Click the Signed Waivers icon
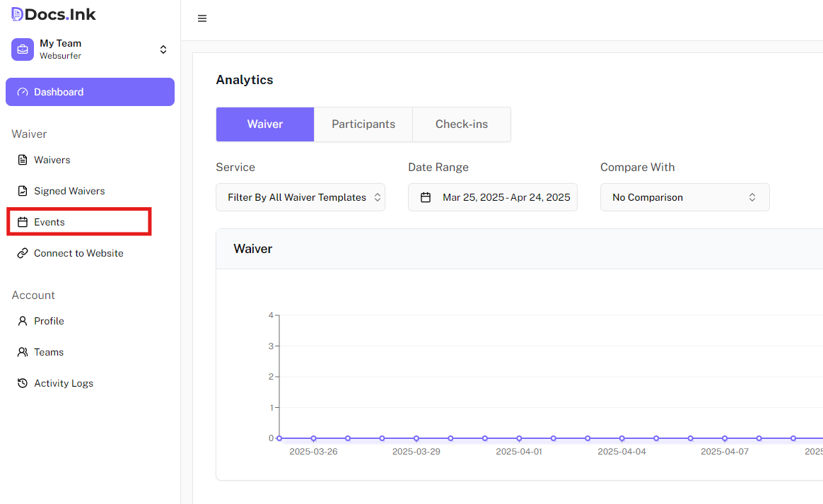The height and width of the screenshot is (504, 823). pyautogui.click(x=23, y=191)
